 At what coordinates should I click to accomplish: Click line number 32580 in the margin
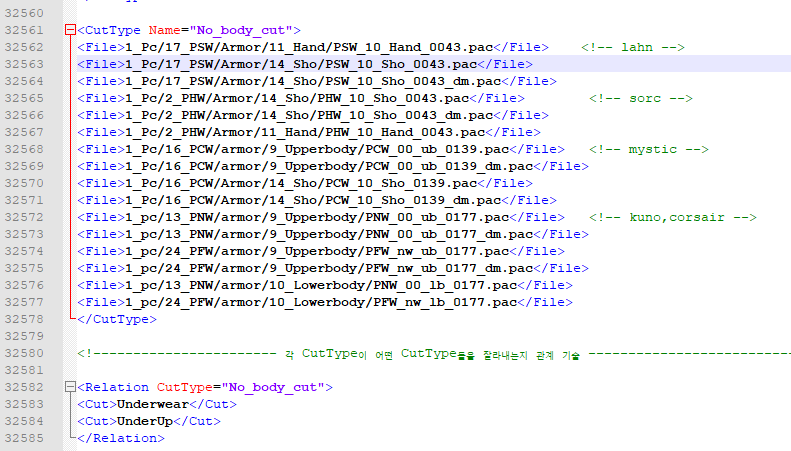coord(28,353)
